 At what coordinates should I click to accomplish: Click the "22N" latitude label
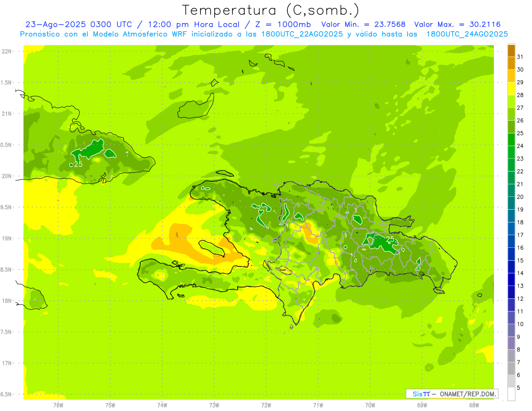pyautogui.click(x=6, y=51)
